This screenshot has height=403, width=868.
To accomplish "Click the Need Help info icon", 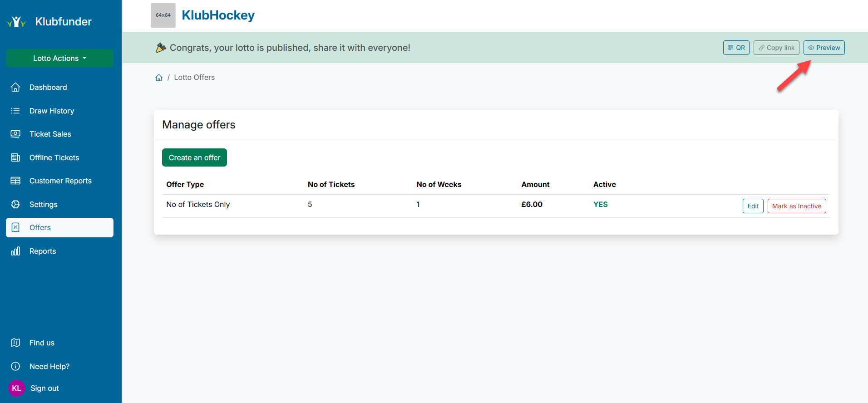I will 15,366.
